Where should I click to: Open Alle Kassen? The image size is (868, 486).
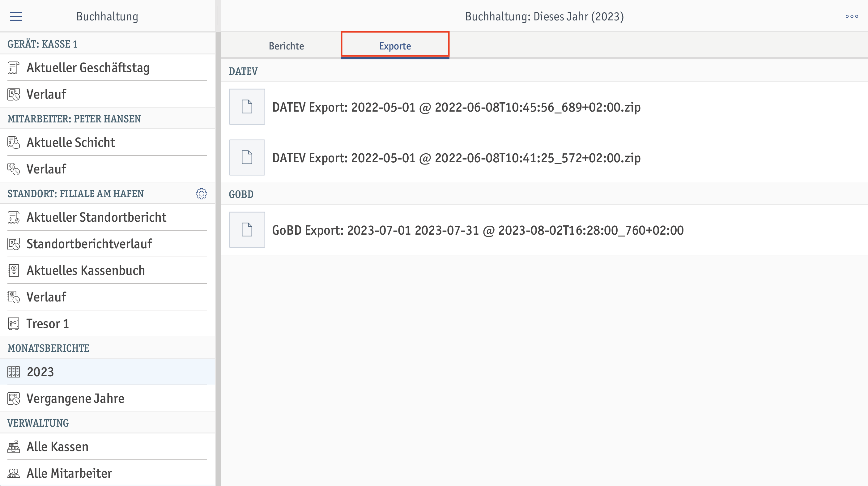coord(108,447)
